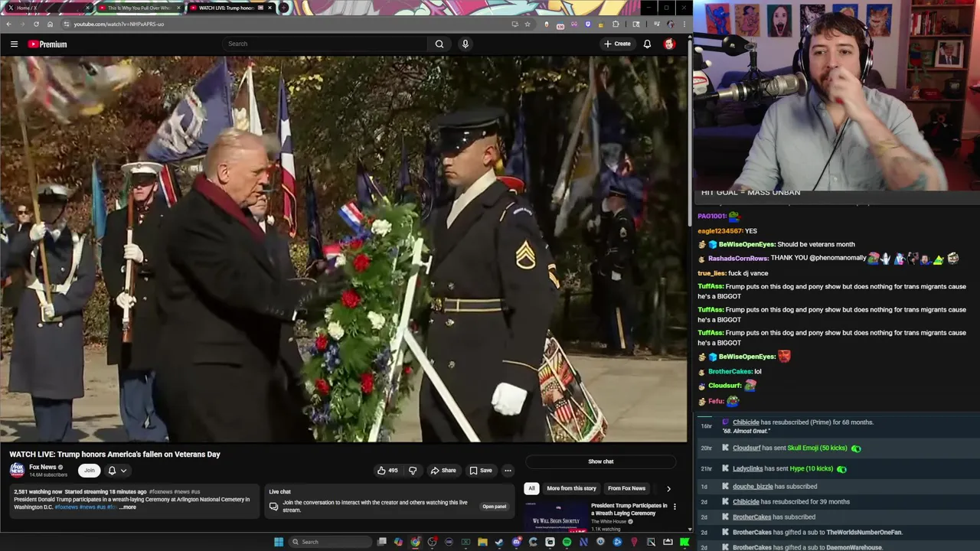980x551 pixels.
Task: Click the Show chat button
Action: pyautogui.click(x=601, y=461)
